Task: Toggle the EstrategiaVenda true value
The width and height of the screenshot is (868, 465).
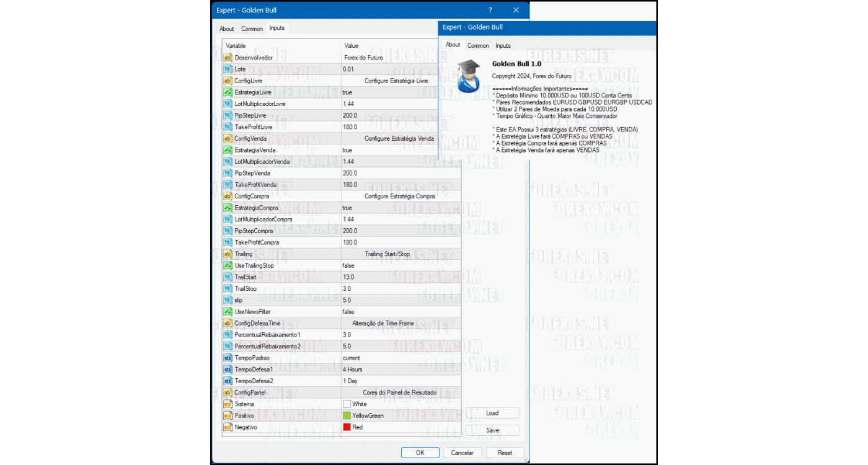Action: (347, 150)
